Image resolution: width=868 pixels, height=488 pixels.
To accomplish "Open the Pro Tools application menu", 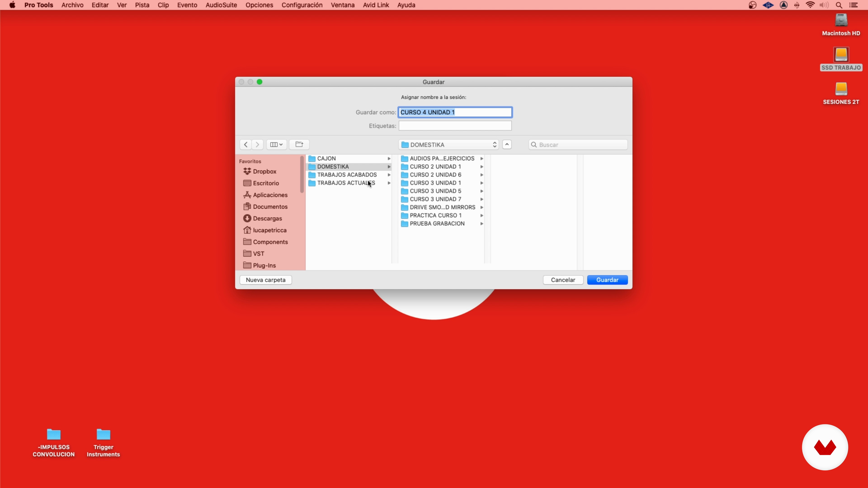I will click(38, 5).
